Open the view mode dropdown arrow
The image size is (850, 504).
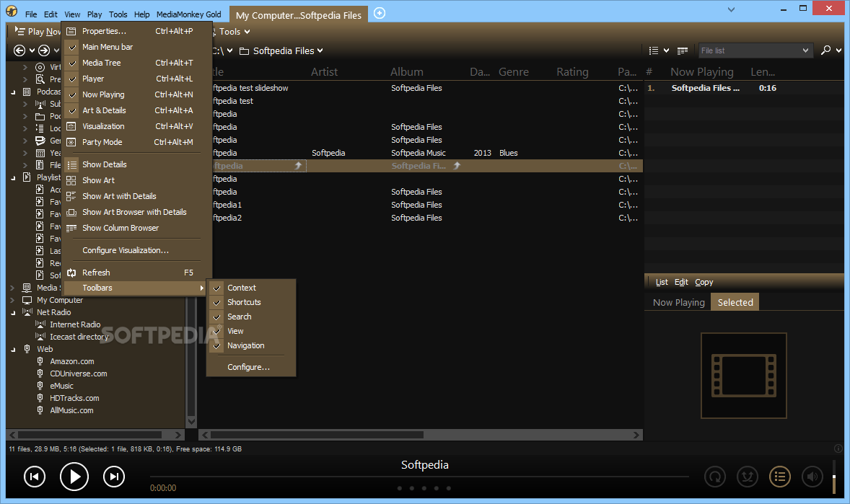coord(666,50)
